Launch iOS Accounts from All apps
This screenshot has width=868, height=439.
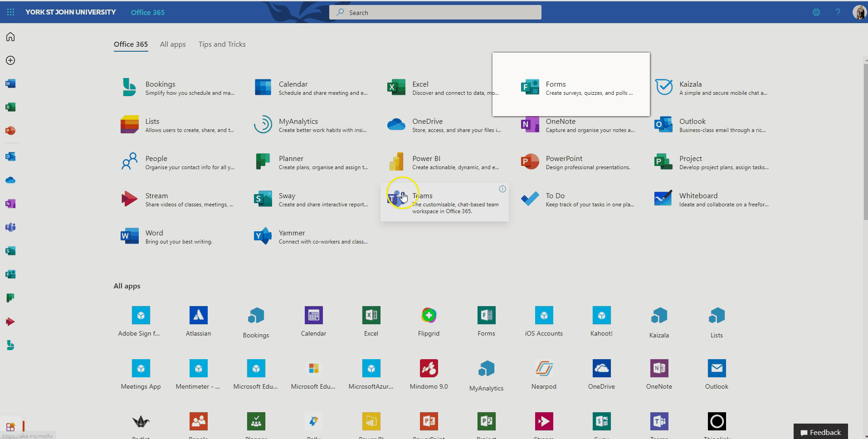coord(544,321)
